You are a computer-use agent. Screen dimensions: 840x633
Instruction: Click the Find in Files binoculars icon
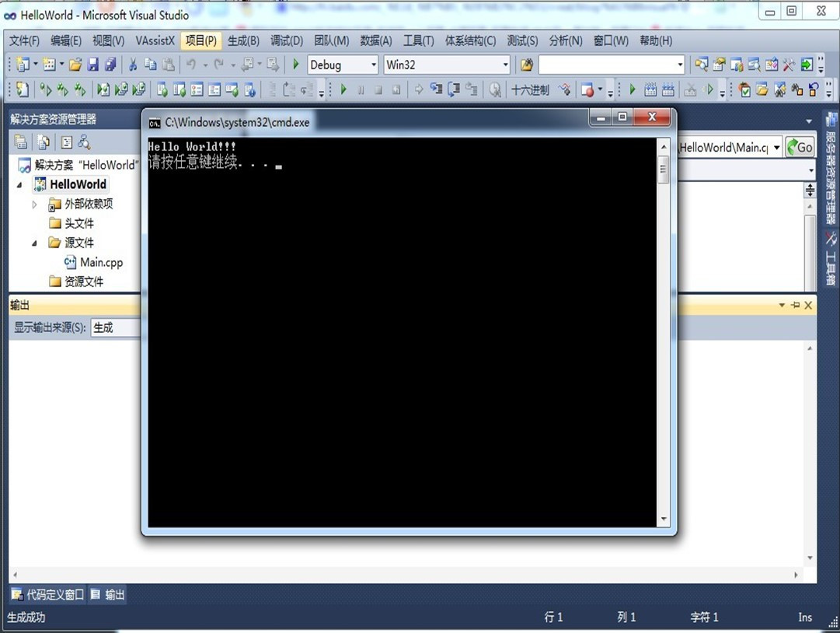[527, 65]
